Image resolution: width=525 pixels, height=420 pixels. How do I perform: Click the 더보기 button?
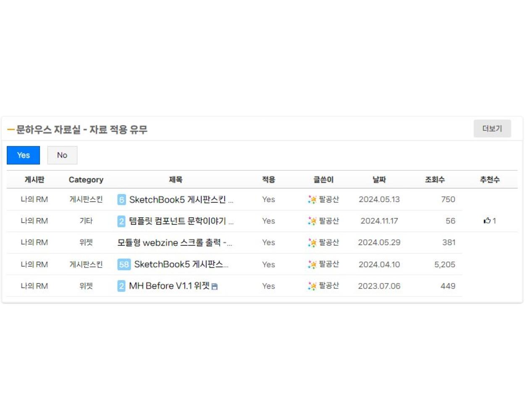tap(492, 129)
